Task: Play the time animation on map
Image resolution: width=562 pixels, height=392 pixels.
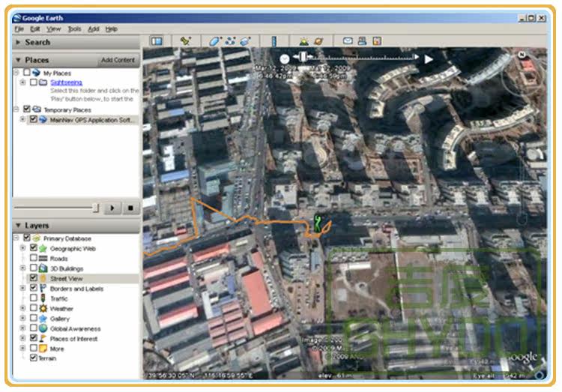Action: coord(429,59)
